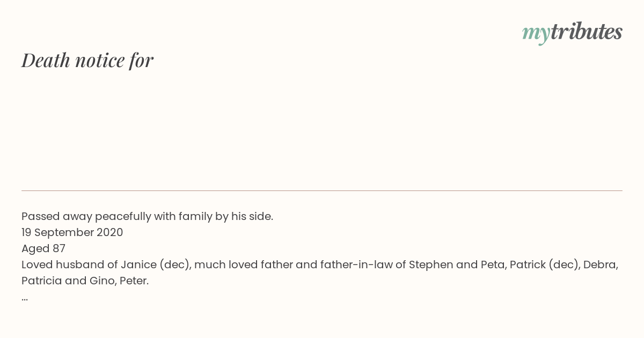Click the horizontal divider line
644x338 pixels.
[322, 190]
